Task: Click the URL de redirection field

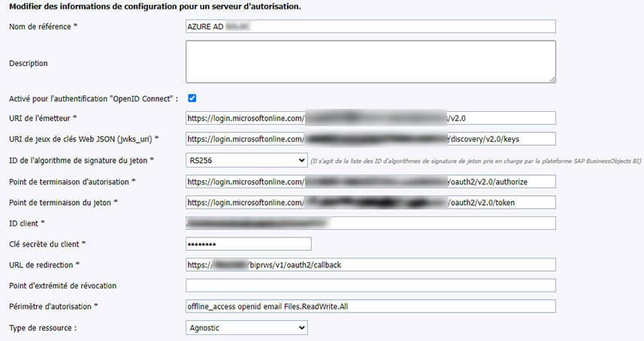Action: pos(370,264)
